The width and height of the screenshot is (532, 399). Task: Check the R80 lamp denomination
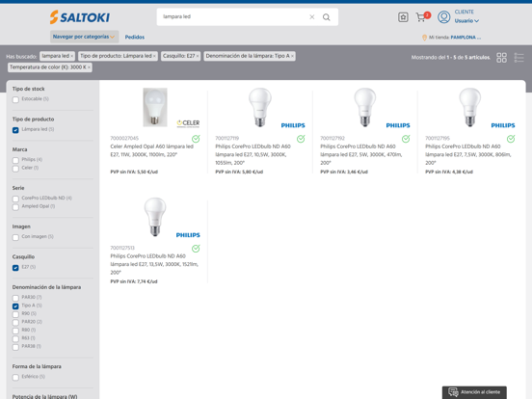coord(15,331)
